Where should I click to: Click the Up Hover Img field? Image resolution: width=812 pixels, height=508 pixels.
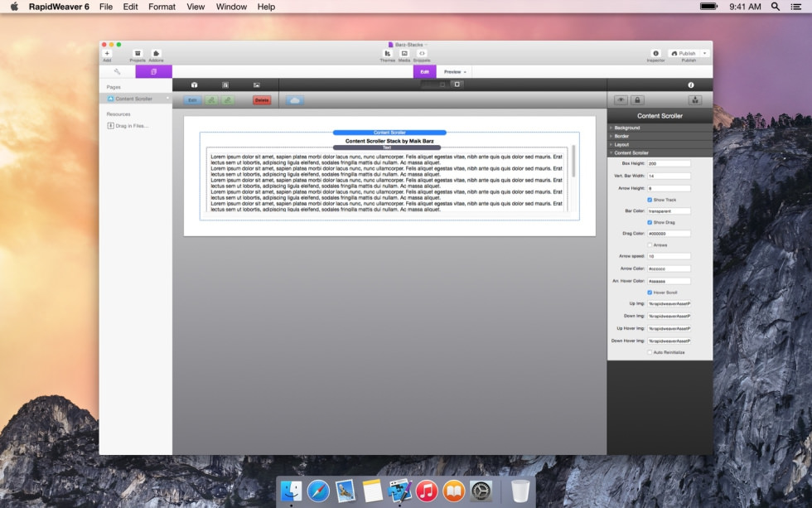coord(669,328)
